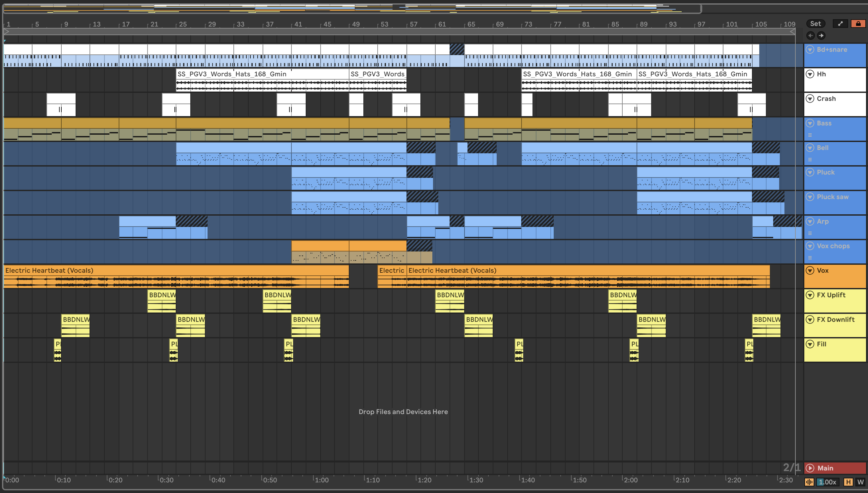This screenshot has height=493, width=868.
Task: Toggle the W track width button
Action: click(860, 482)
